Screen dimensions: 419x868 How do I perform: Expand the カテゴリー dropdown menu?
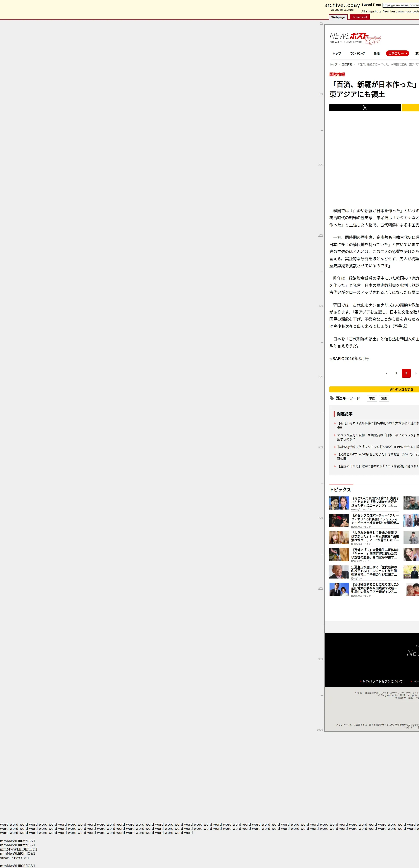point(397,53)
